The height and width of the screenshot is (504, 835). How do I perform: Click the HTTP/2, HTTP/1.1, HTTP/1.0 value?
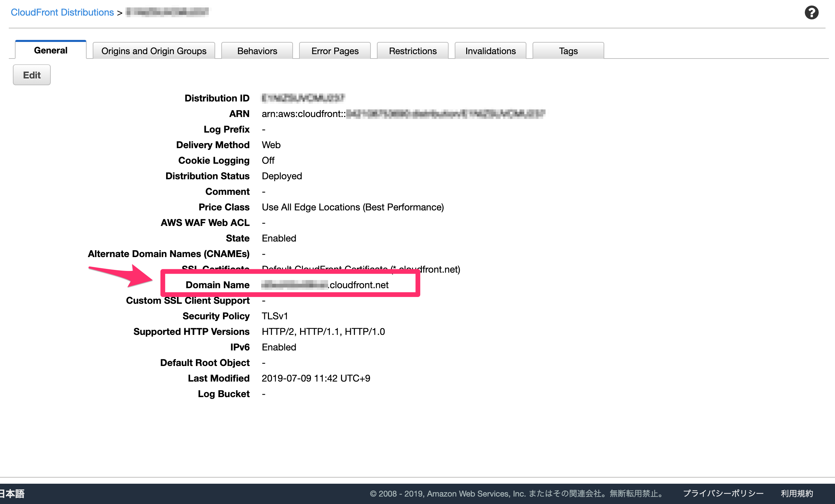[323, 331]
